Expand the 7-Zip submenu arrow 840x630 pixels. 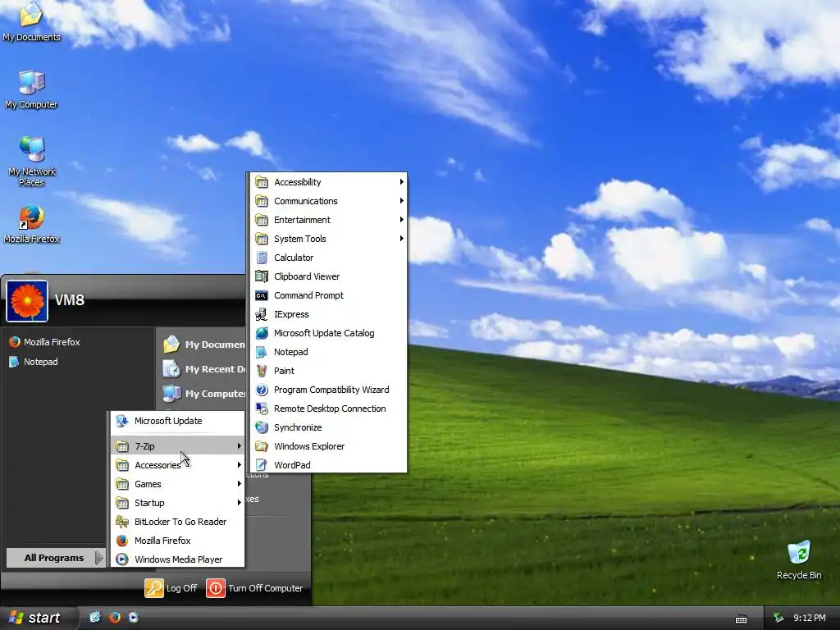point(239,445)
